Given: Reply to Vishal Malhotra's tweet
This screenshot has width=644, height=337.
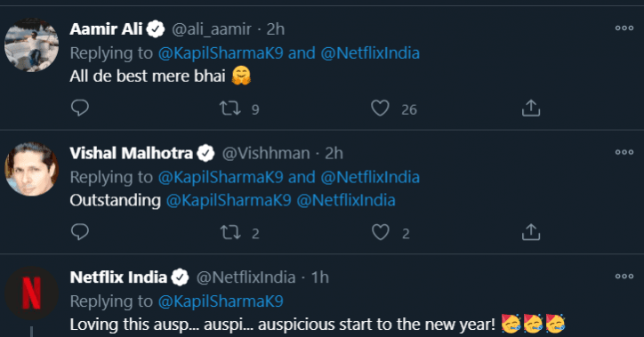Looking at the screenshot, I should click(80, 232).
